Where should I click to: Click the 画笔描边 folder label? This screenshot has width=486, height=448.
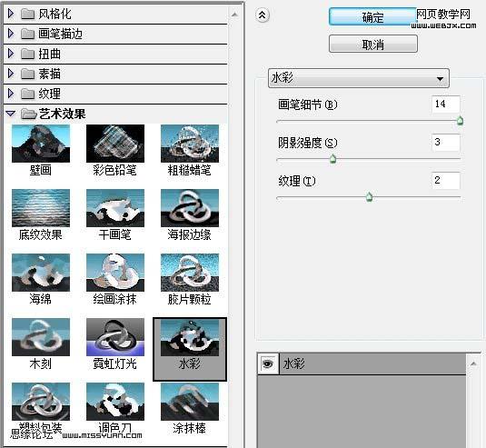[x=61, y=34]
